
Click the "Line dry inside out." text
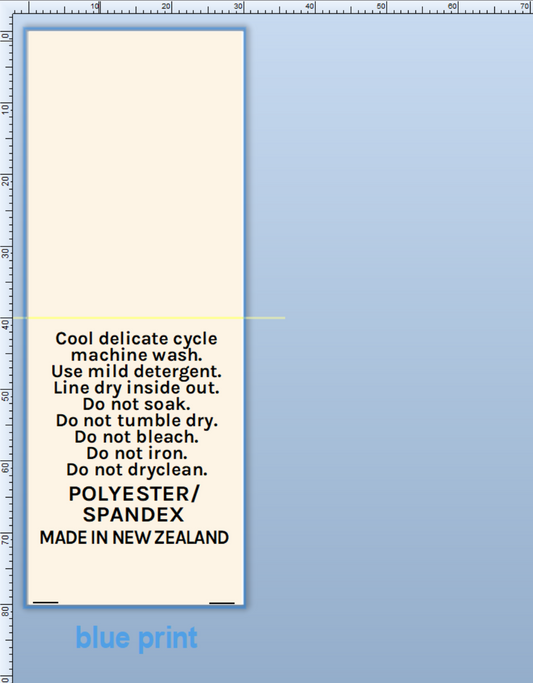click(136, 388)
